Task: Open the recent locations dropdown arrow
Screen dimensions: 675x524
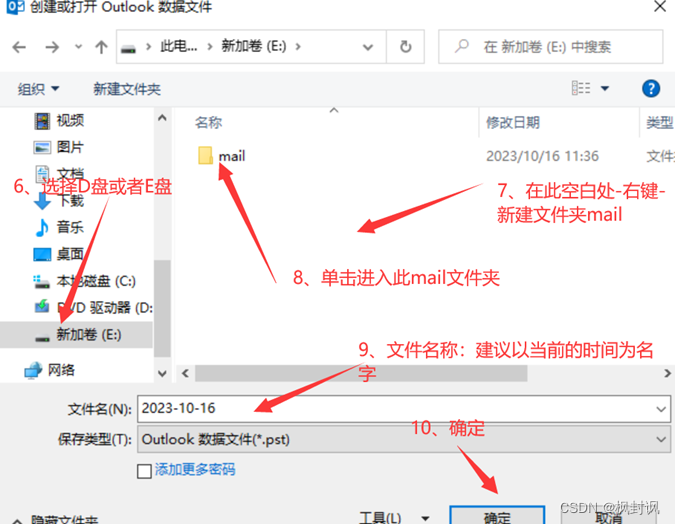Action: coord(78,46)
